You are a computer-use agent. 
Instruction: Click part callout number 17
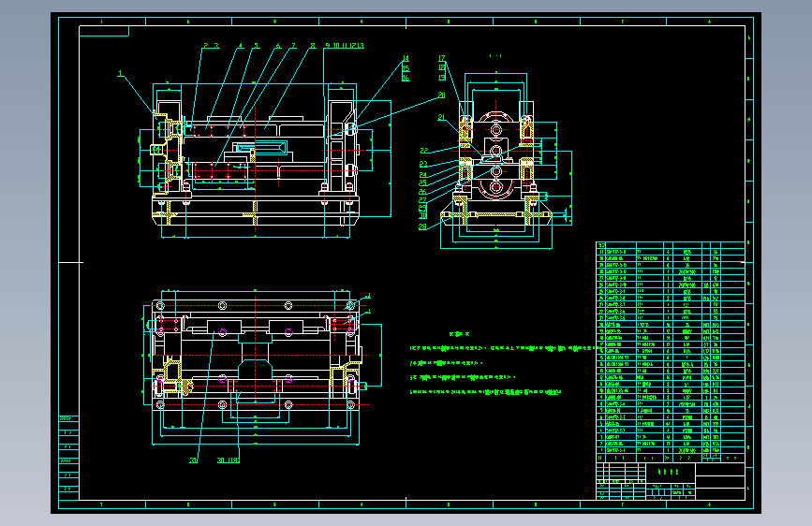pos(442,59)
